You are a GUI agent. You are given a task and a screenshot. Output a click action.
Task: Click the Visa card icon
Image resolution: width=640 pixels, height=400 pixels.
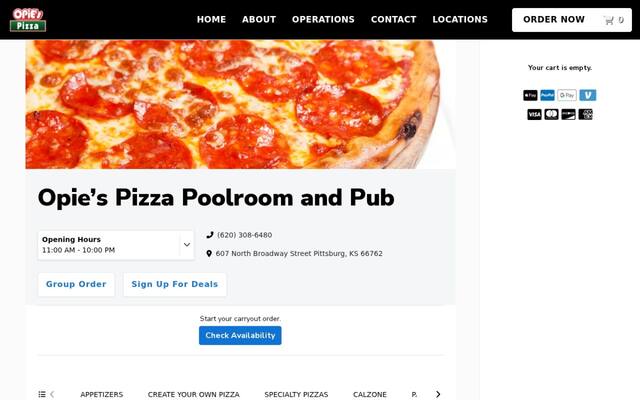[534, 115]
